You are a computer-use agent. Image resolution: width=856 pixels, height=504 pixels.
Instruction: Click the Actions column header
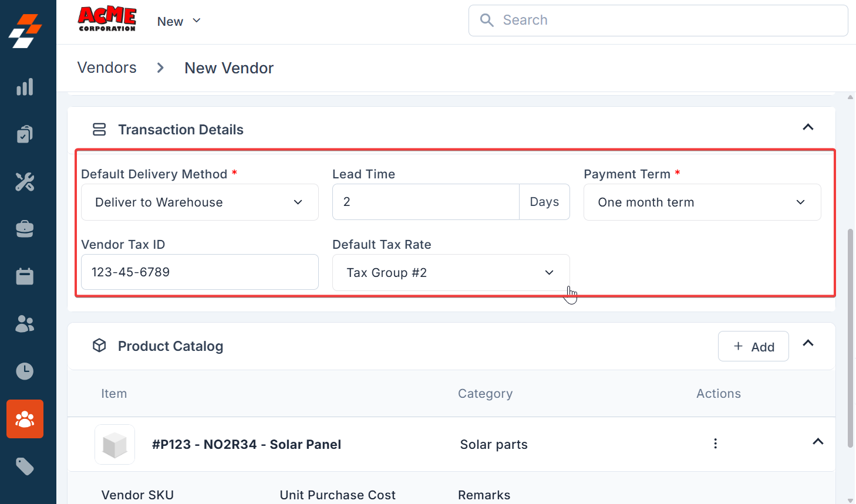point(719,394)
